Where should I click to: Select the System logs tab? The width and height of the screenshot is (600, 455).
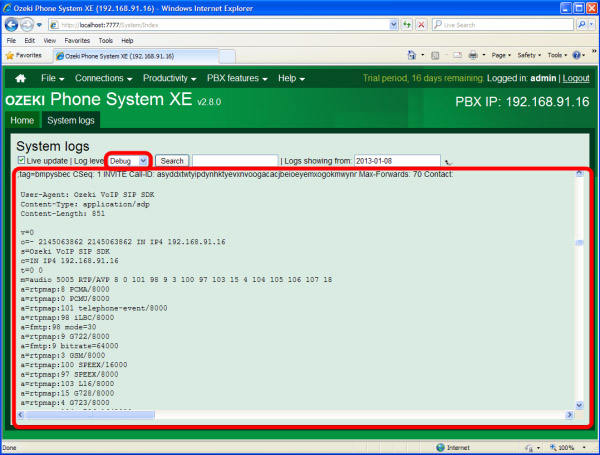coord(71,121)
